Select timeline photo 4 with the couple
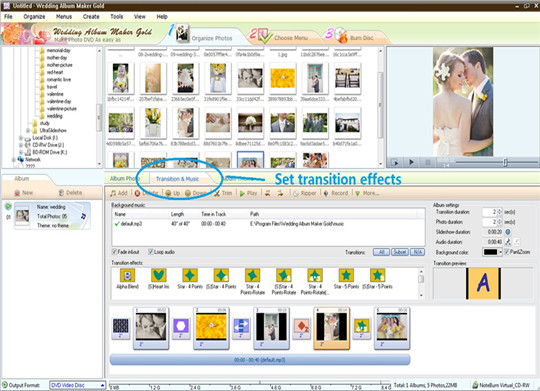 tap(332, 328)
